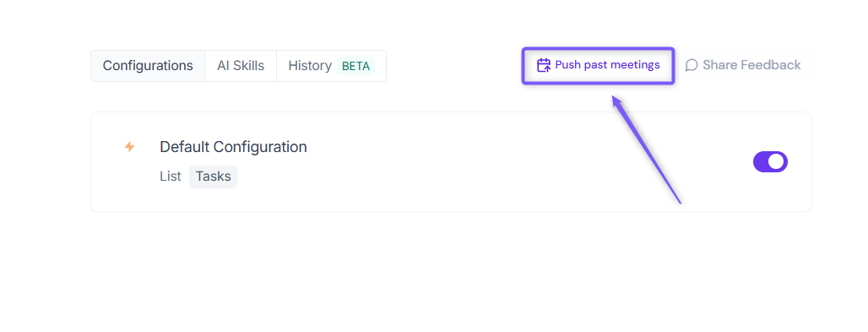Open the History tab
868x332 pixels.
(x=331, y=66)
